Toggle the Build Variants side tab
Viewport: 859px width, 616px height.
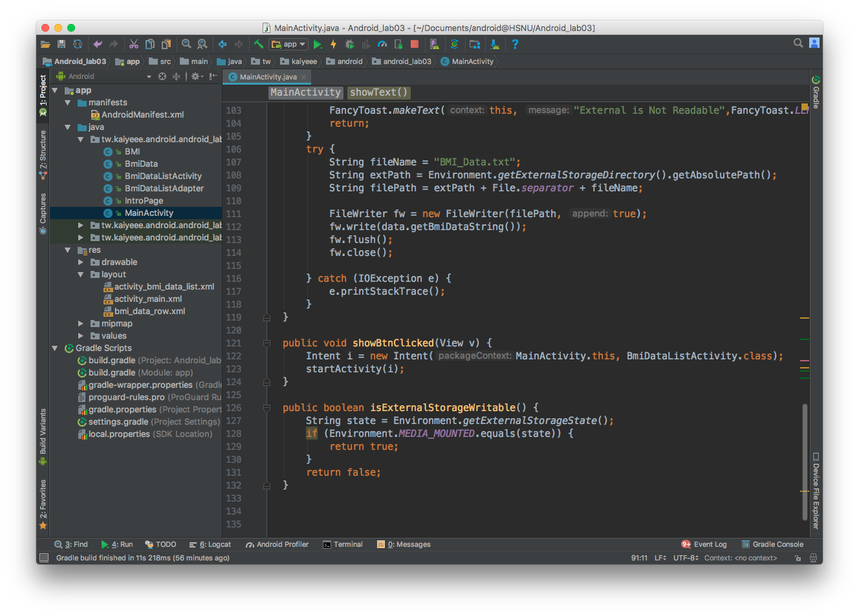[x=43, y=437]
